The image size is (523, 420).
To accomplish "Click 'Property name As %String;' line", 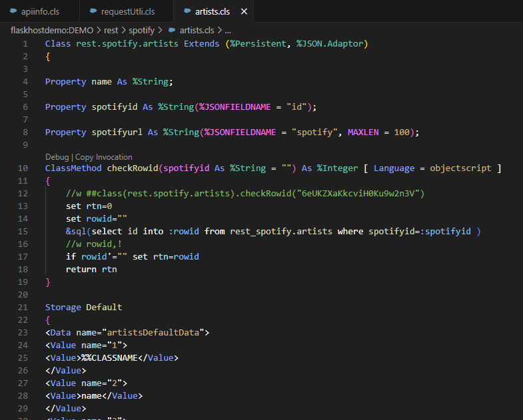I will [x=109, y=82].
